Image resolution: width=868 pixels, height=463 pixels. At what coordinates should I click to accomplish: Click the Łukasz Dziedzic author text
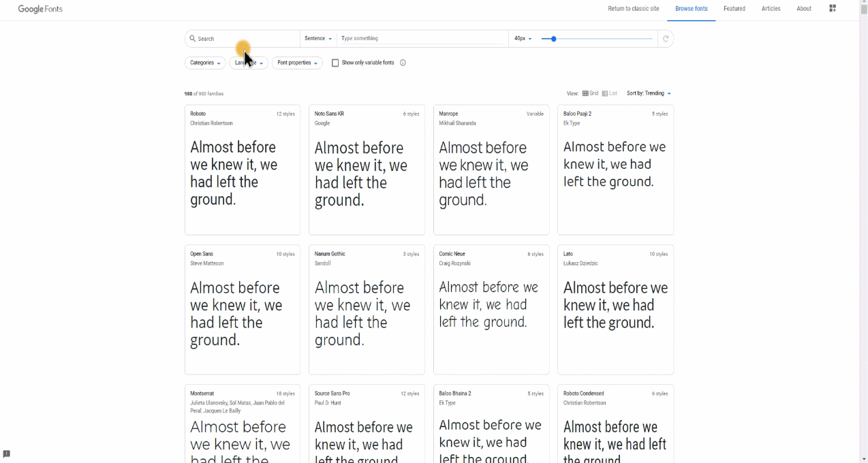pos(580,264)
